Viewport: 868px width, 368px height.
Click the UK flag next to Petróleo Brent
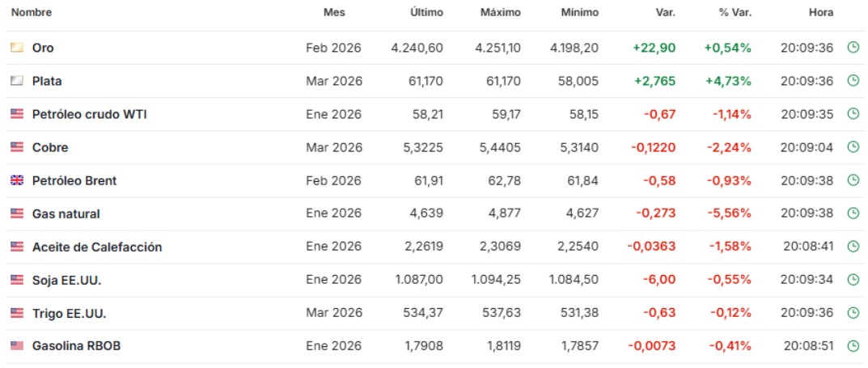[x=17, y=180]
